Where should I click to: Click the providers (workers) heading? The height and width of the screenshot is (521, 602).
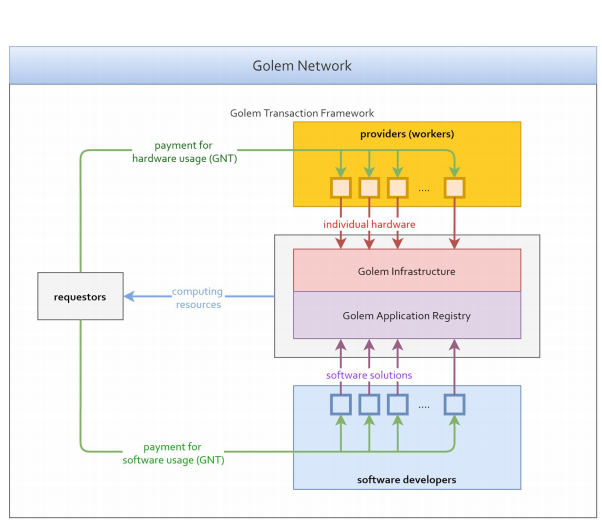point(407,134)
